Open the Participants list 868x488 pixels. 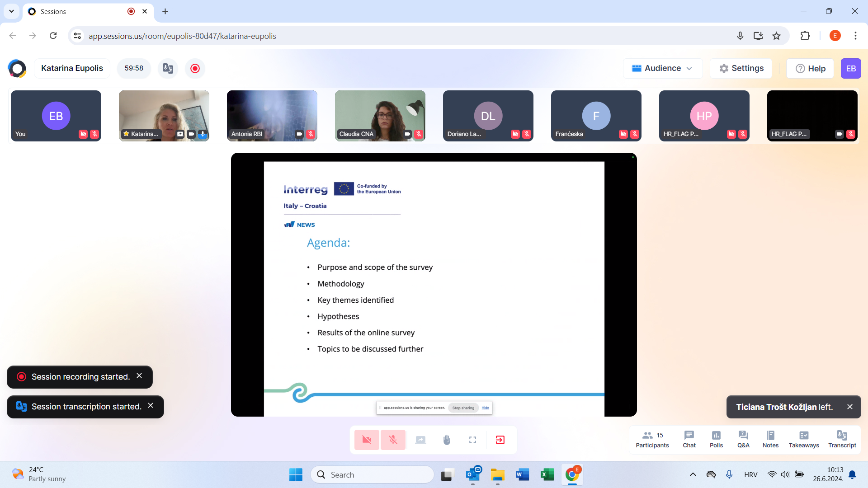tap(652, 439)
